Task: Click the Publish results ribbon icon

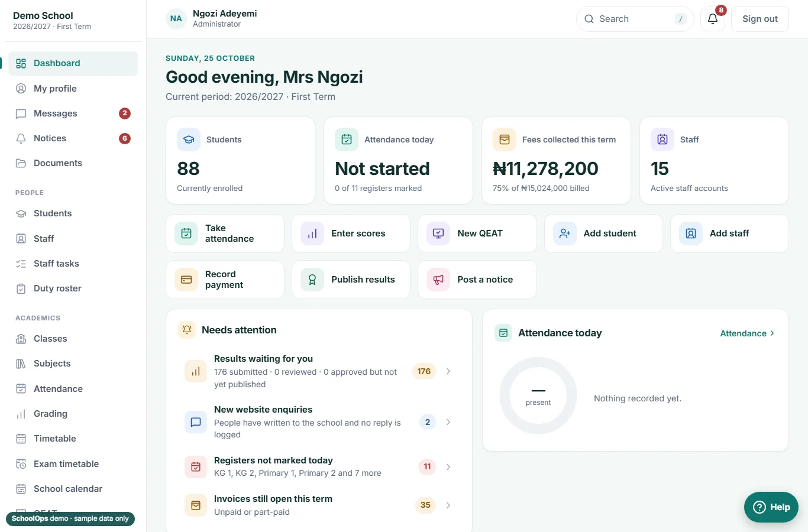Action: [312, 280]
